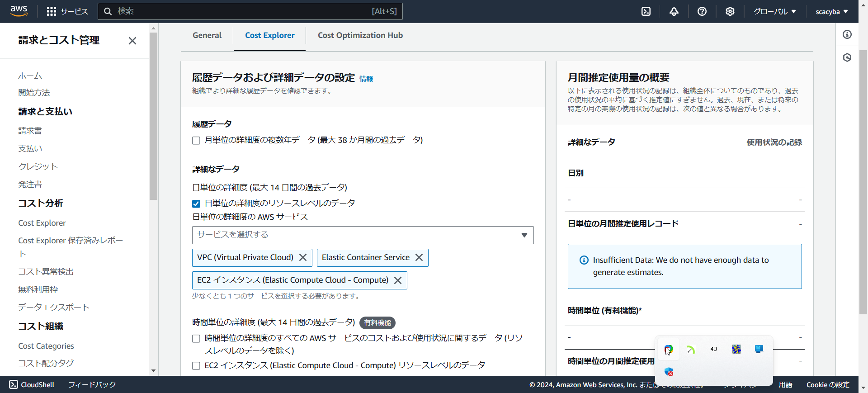Click the コスト組織 section heading
The height and width of the screenshot is (393, 868).
(x=41, y=327)
